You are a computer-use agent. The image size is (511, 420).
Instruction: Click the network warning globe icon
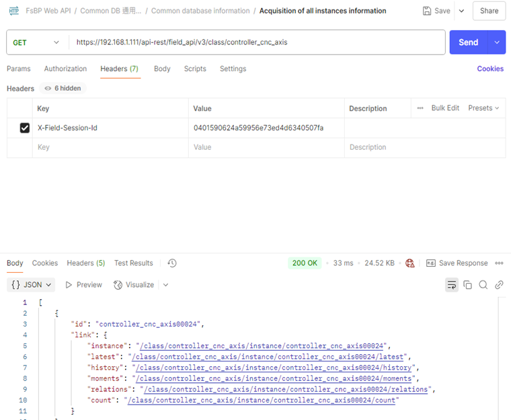click(410, 263)
